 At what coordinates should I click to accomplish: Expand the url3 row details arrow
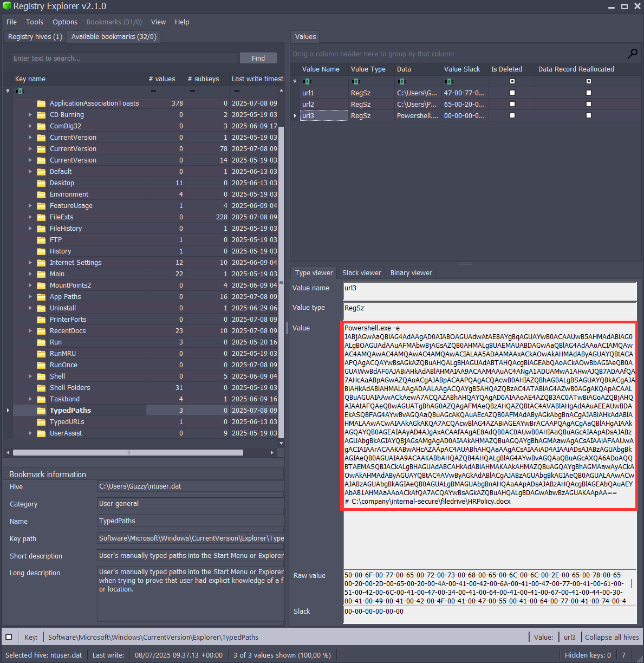pos(295,115)
